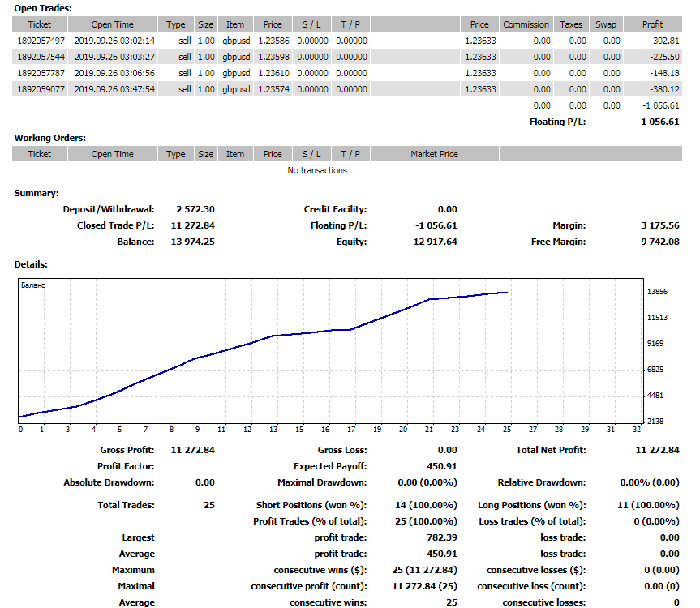This screenshot has height=608, width=700.
Task: Click the Swap column header
Action: click(605, 24)
